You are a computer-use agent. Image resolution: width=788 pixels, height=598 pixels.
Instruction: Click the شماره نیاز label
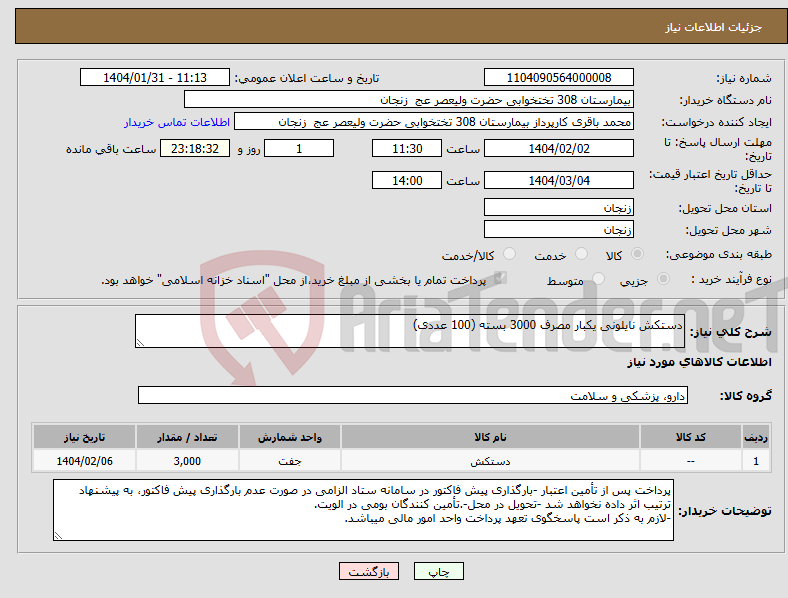point(743,78)
